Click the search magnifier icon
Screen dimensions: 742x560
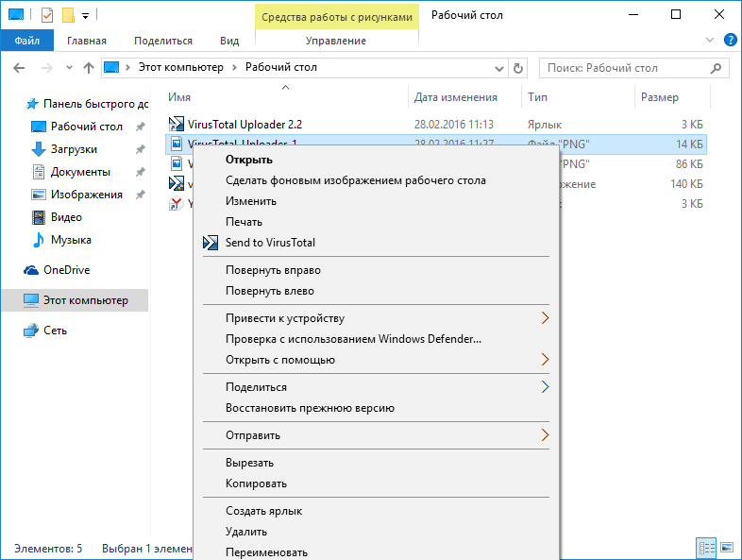[x=716, y=68]
